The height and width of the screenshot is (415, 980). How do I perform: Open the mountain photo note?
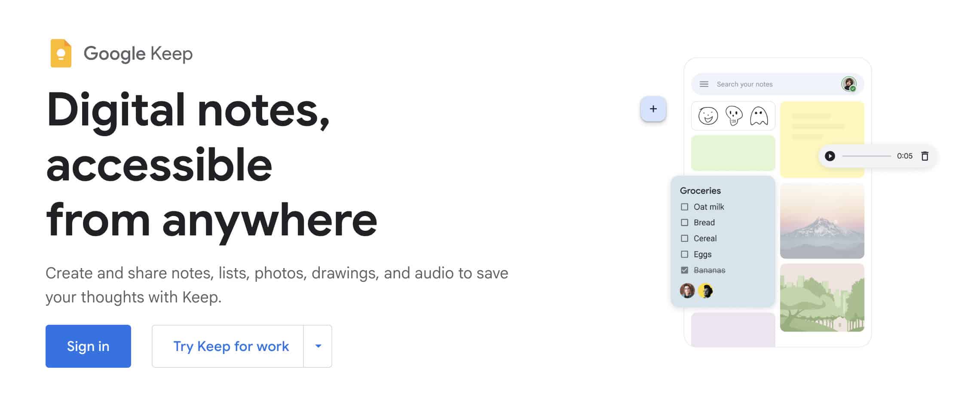(x=822, y=221)
